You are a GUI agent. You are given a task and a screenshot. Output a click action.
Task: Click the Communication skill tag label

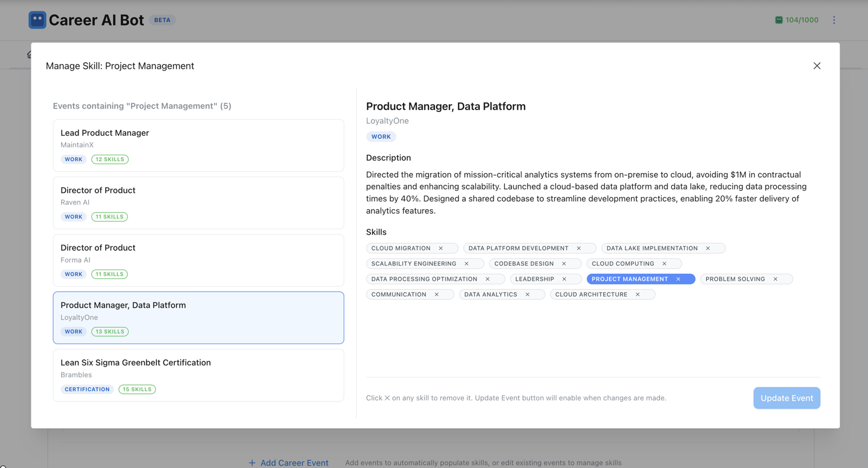pos(399,294)
